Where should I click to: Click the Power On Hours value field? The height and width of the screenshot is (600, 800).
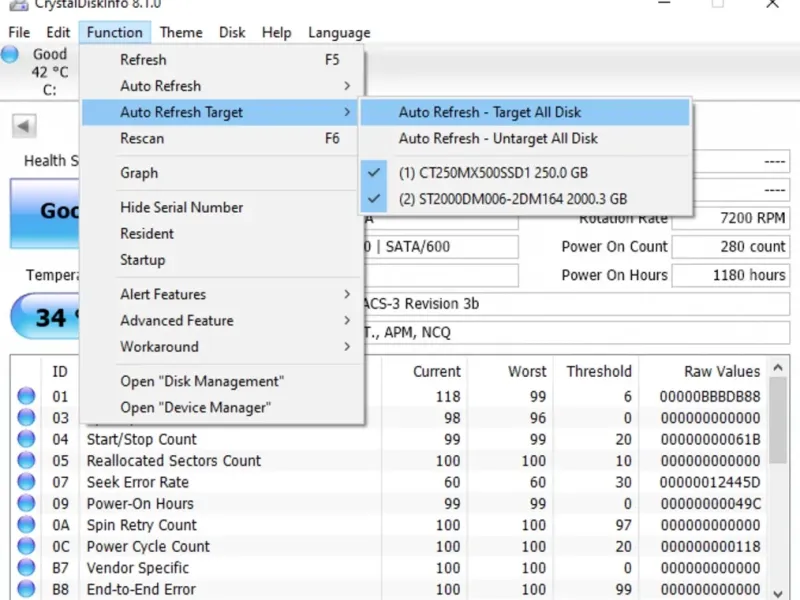click(731, 276)
